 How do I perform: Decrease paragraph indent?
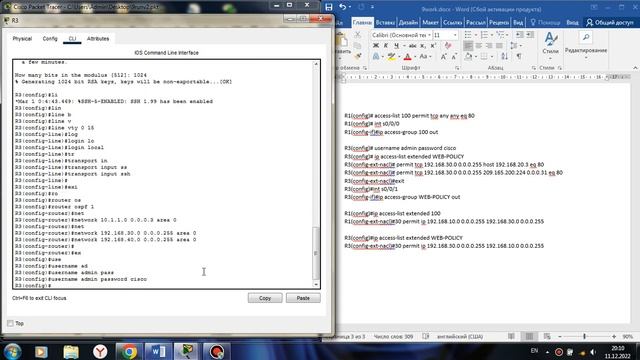pyautogui.click(x=520, y=35)
